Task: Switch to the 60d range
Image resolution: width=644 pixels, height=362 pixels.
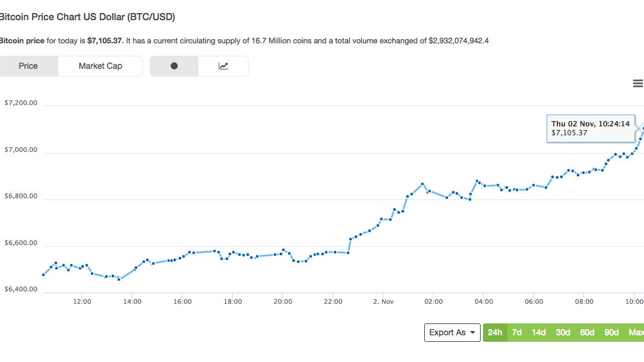Action: [x=587, y=332]
